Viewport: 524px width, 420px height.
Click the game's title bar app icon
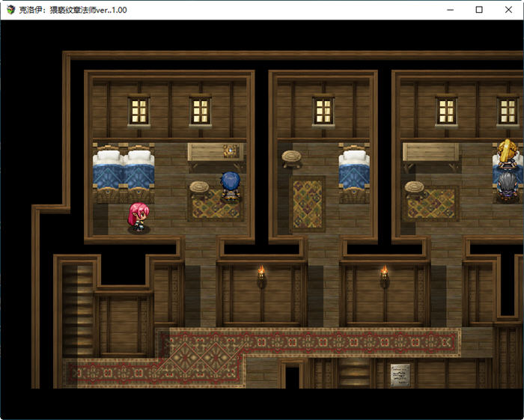coord(10,10)
